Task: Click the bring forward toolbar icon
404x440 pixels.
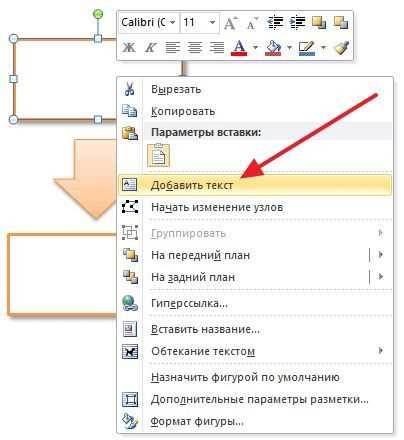Action: 319,23
